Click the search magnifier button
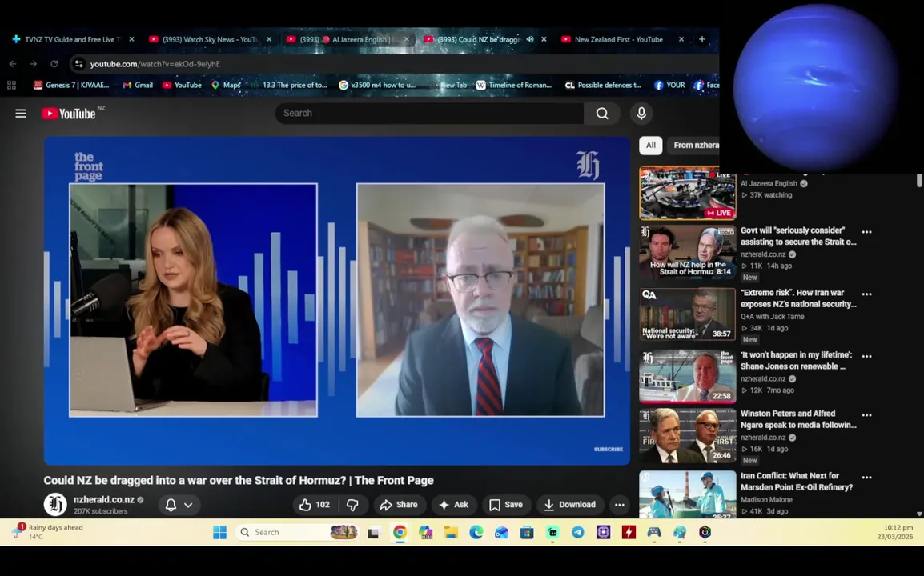924x576 pixels. tap(601, 113)
